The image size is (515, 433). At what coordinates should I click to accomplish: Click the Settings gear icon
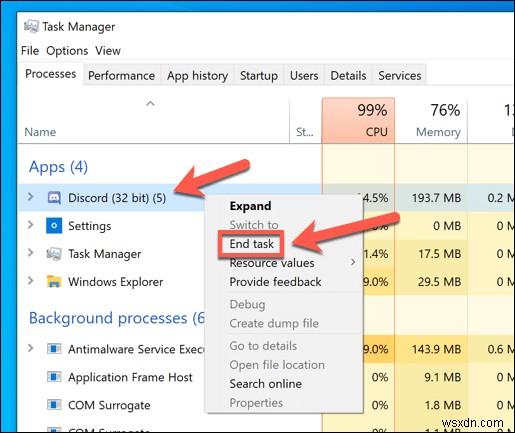tap(54, 226)
